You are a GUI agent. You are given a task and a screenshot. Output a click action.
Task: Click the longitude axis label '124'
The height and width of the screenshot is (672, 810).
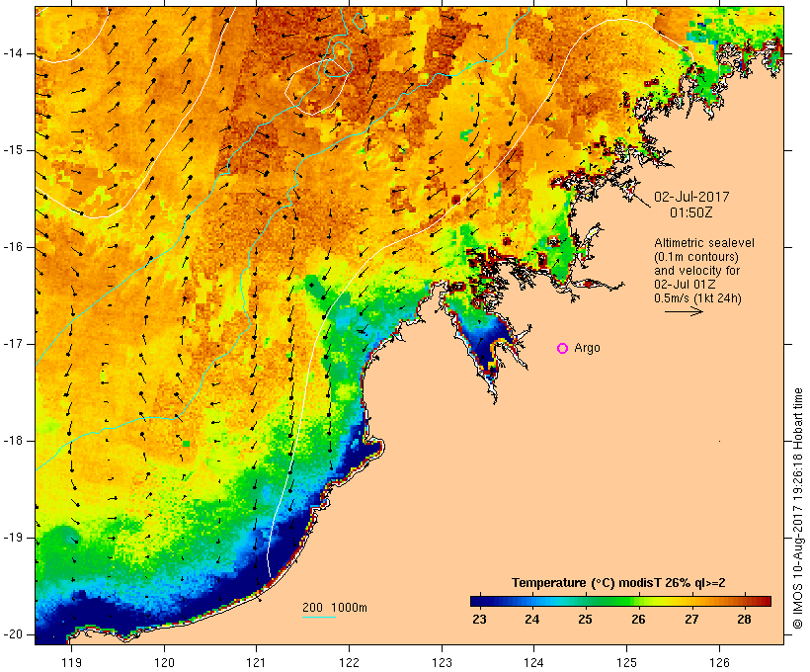533,662
